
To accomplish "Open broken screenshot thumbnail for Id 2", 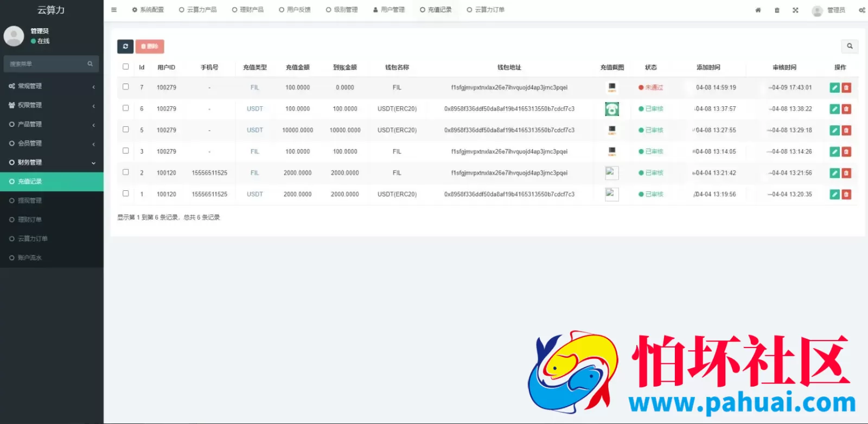I will click(x=612, y=173).
